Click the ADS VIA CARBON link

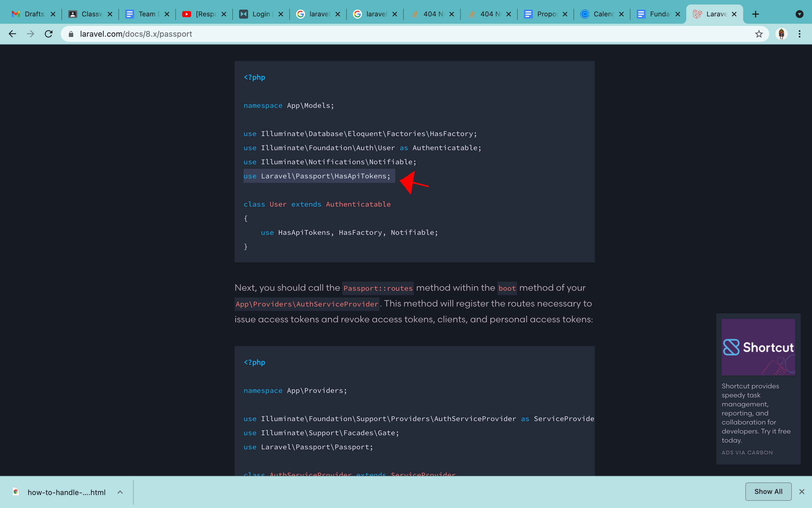tap(747, 453)
